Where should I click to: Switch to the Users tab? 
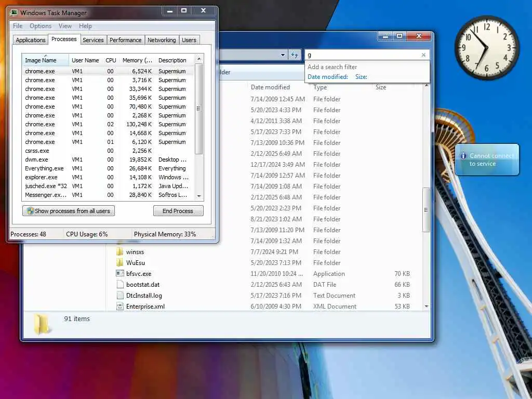tap(189, 40)
